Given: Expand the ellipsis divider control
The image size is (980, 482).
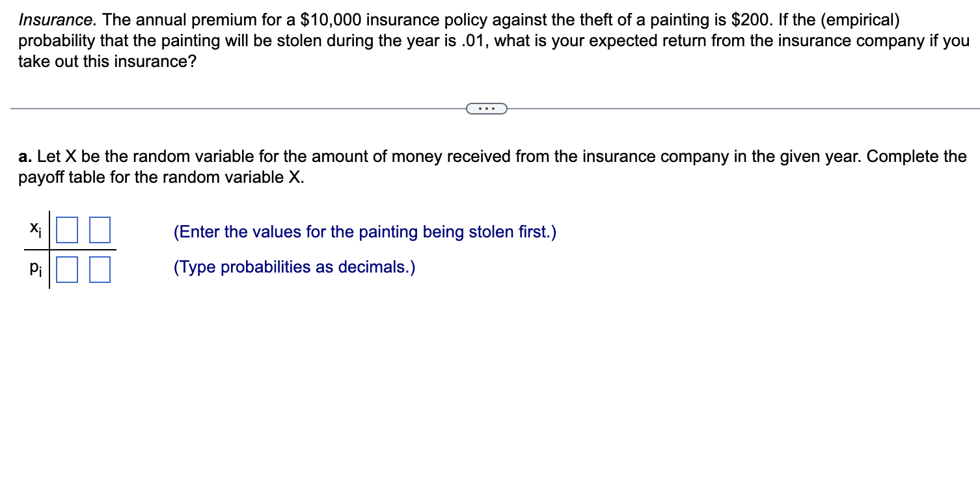Looking at the screenshot, I should [x=485, y=107].
